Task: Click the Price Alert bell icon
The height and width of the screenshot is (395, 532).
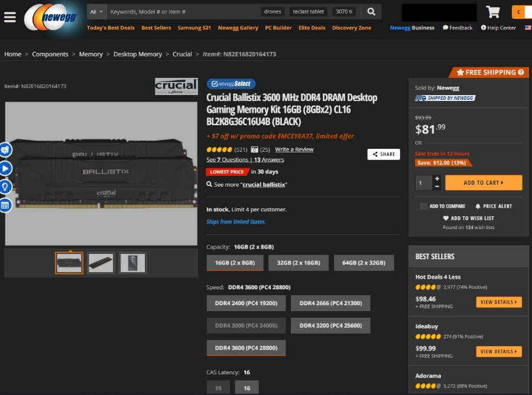Action: pos(478,206)
